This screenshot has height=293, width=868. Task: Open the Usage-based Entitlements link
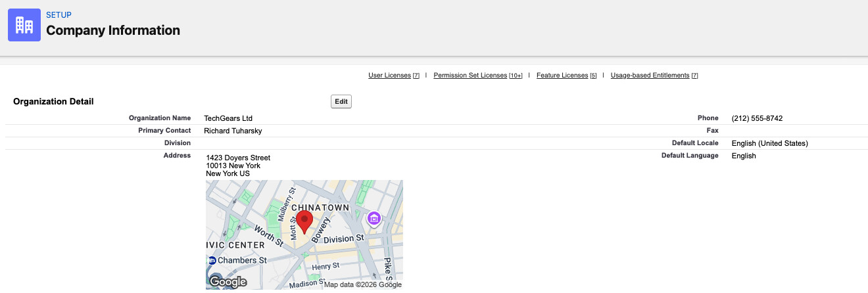(x=650, y=76)
